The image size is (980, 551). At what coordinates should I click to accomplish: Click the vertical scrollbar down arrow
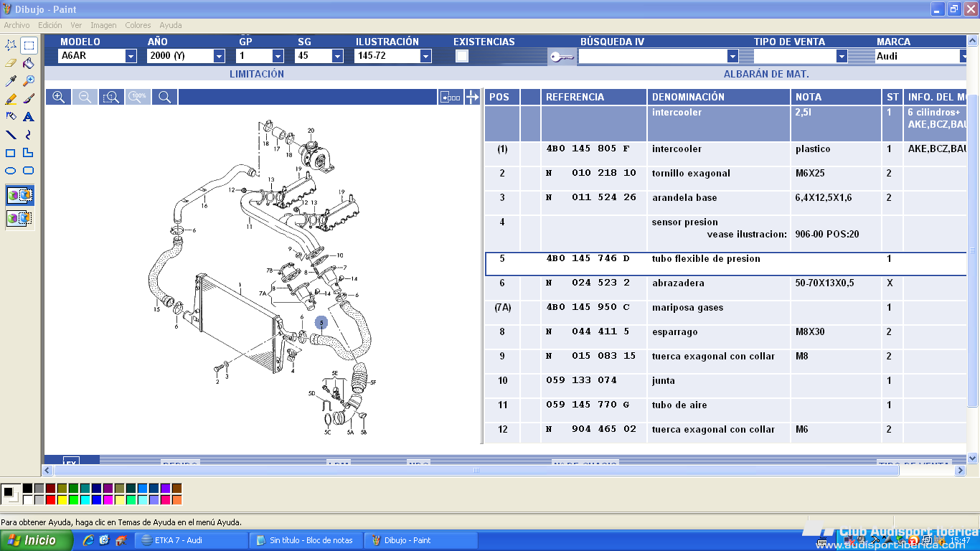coord(974,458)
